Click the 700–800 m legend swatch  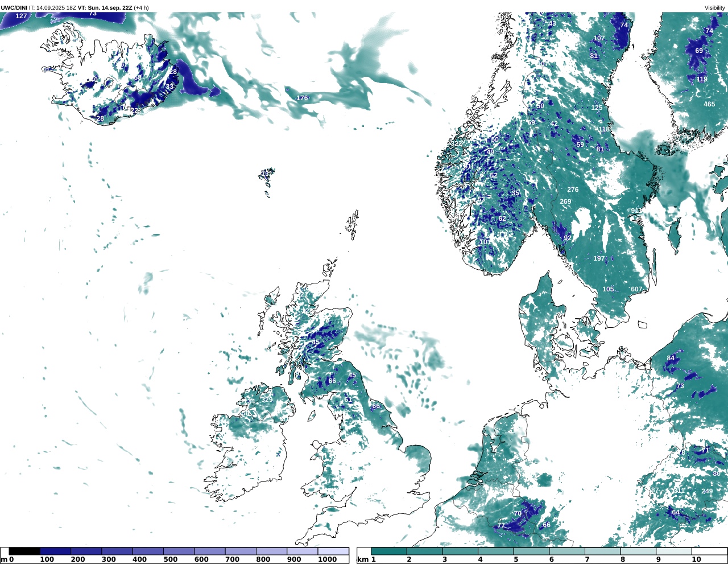(239, 551)
